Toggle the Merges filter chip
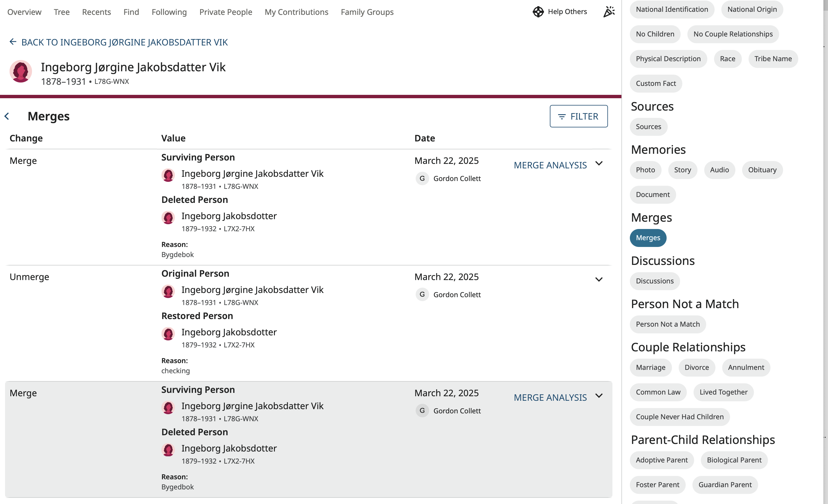Image resolution: width=828 pixels, height=504 pixels. pyautogui.click(x=648, y=238)
